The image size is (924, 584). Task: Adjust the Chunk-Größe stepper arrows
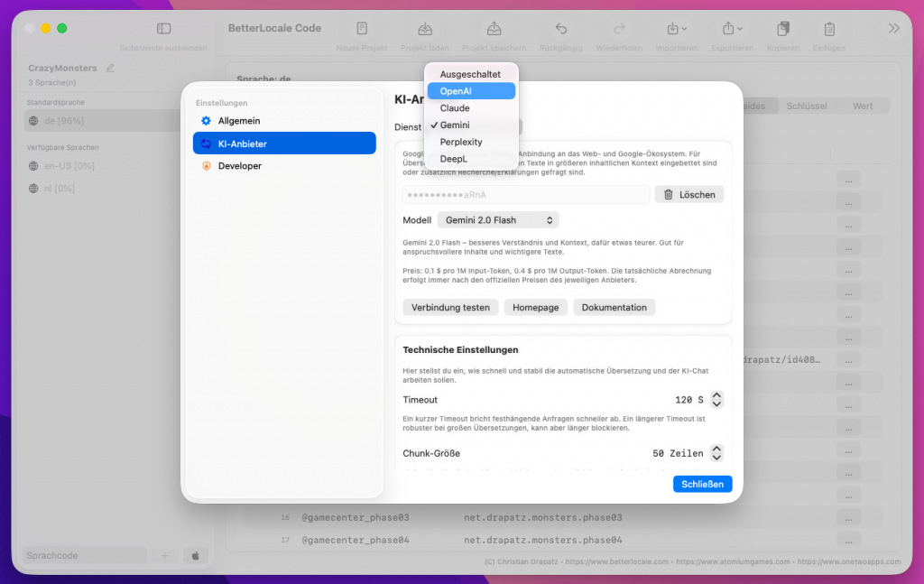coord(716,453)
